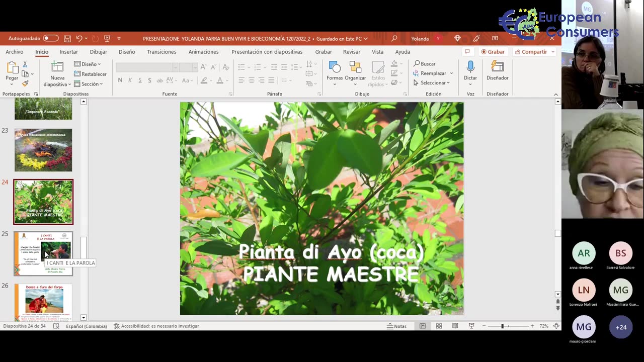The height and width of the screenshot is (362, 644).
Task: Click the red Grabar button
Action: pyautogui.click(x=493, y=52)
